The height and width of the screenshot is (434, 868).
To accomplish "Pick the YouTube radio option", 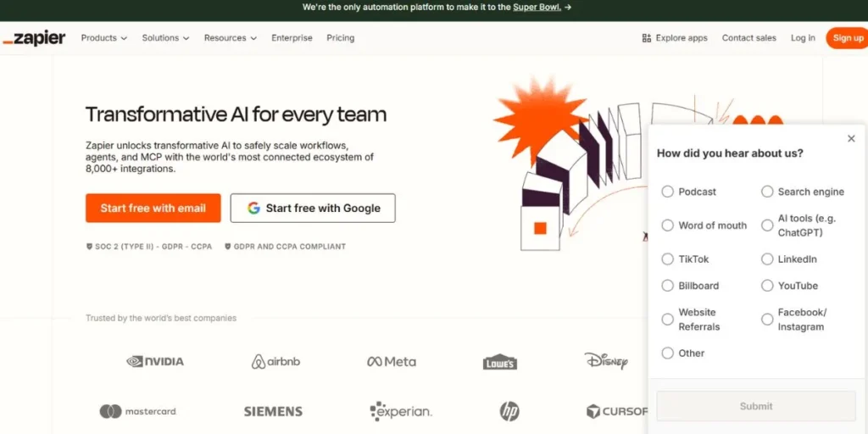I will (766, 286).
